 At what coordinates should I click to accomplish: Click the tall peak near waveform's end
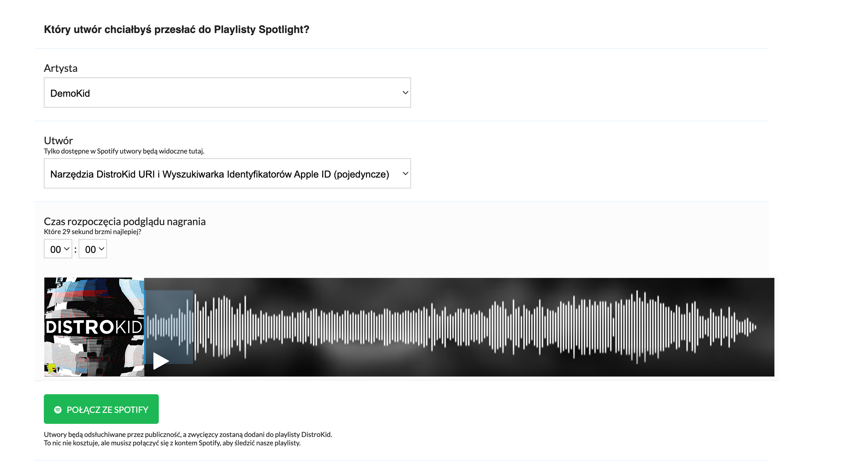tap(637, 327)
